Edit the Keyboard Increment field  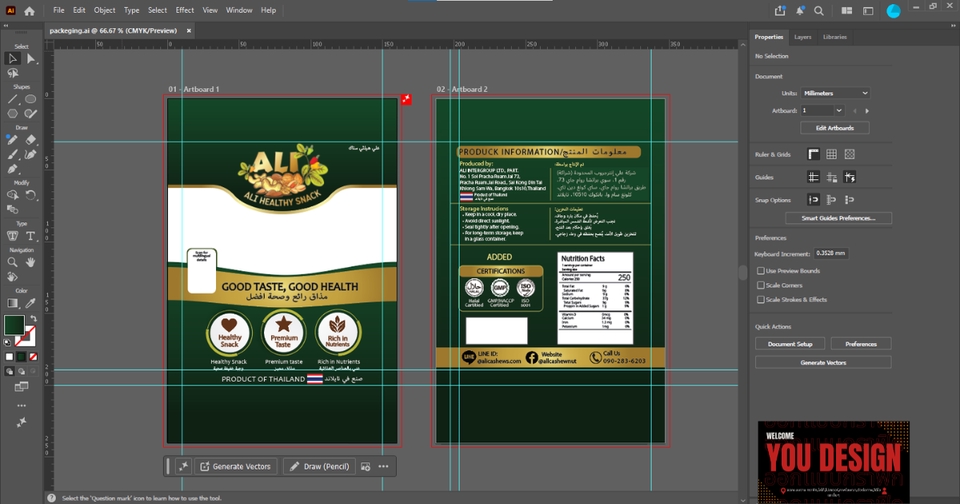point(831,253)
